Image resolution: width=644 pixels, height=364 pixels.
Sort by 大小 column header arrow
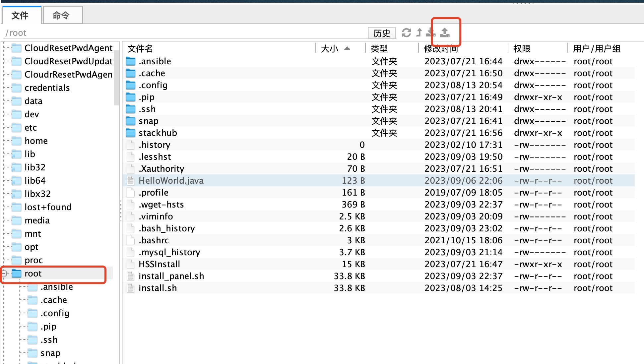point(347,48)
